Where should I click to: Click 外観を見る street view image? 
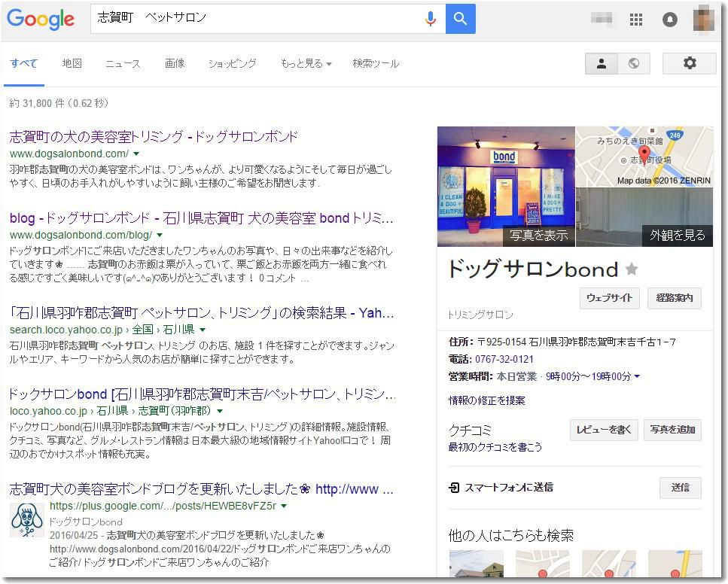point(644,217)
